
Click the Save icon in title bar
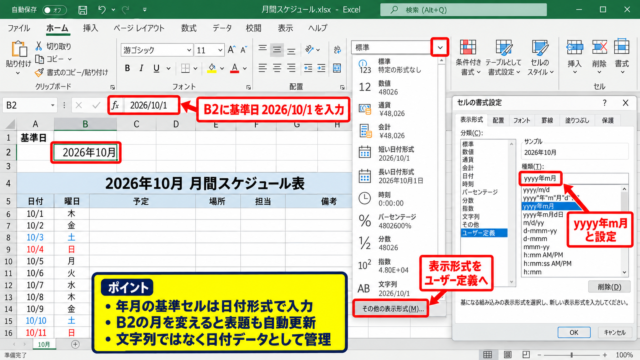pos(82,10)
